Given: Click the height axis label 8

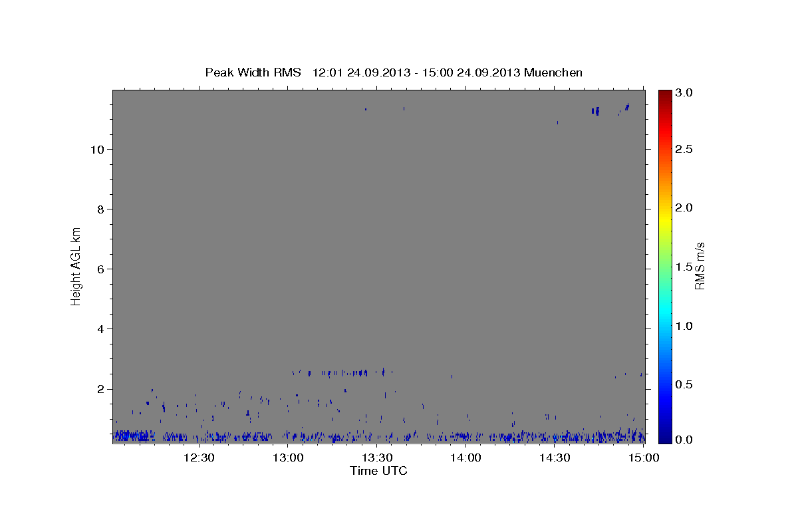Looking at the screenshot, I should [99, 209].
